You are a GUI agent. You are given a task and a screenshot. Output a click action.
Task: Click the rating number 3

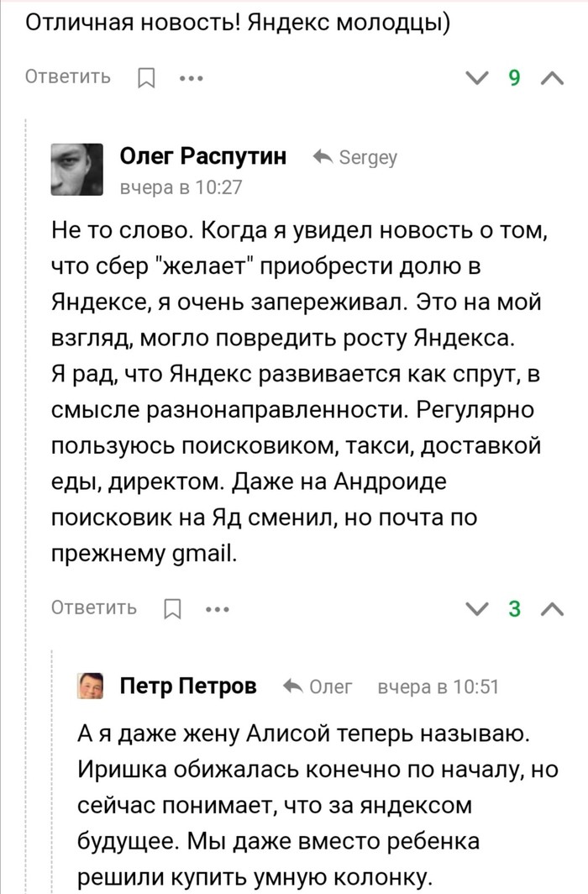click(x=514, y=608)
